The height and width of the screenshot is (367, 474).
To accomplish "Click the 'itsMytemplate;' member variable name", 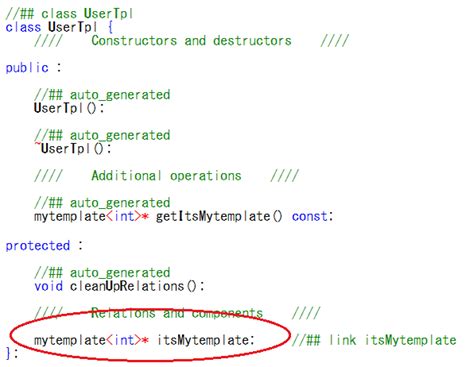I will (206, 340).
